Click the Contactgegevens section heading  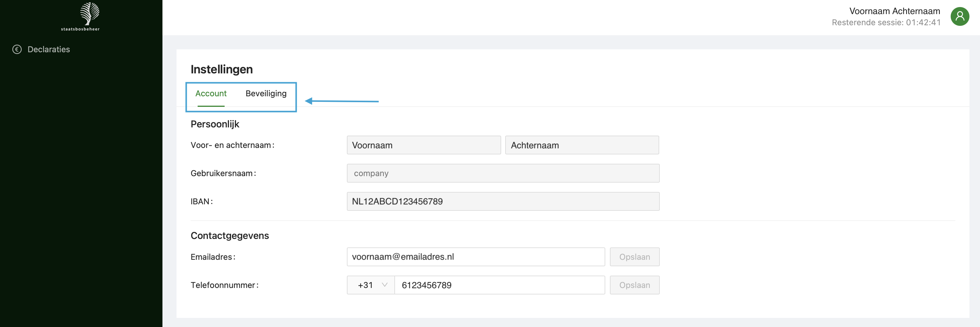click(x=230, y=236)
